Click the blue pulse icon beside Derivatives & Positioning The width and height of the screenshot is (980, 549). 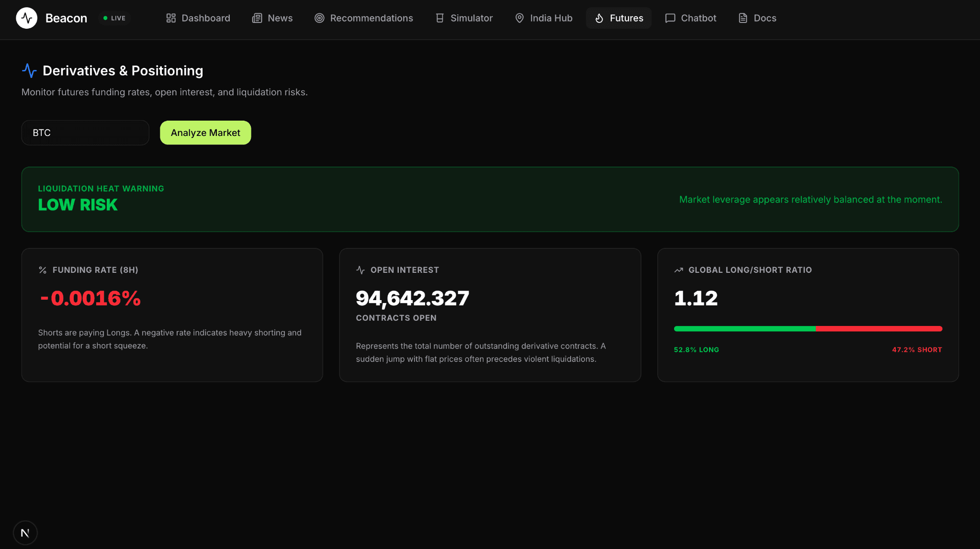(29, 71)
